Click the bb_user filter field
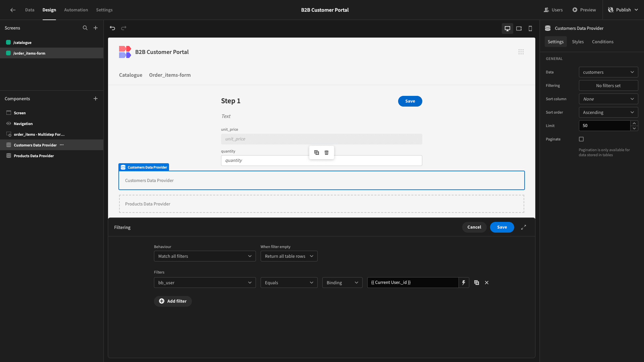This screenshot has height=362, width=644. [205, 283]
